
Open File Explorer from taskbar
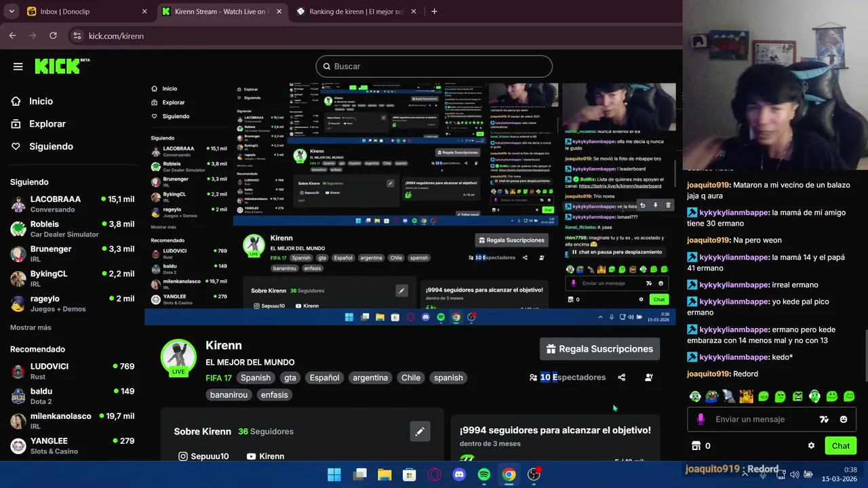(x=384, y=474)
